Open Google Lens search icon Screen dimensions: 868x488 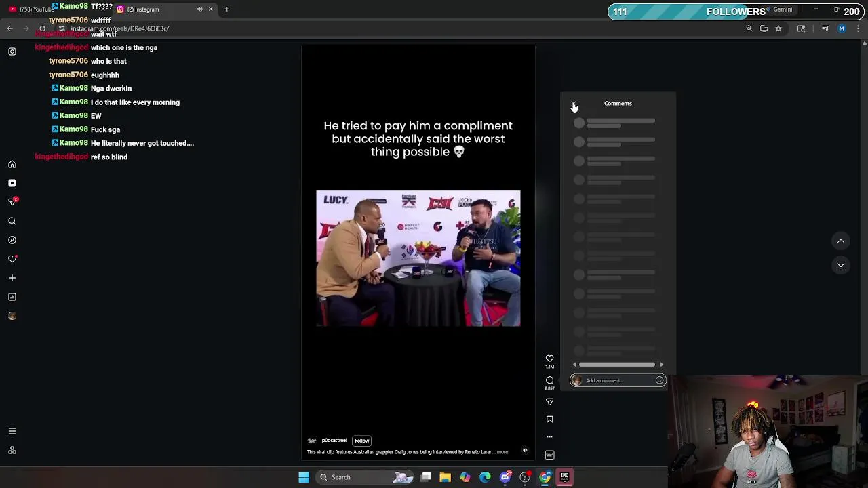pyautogui.click(x=801, y=28)
